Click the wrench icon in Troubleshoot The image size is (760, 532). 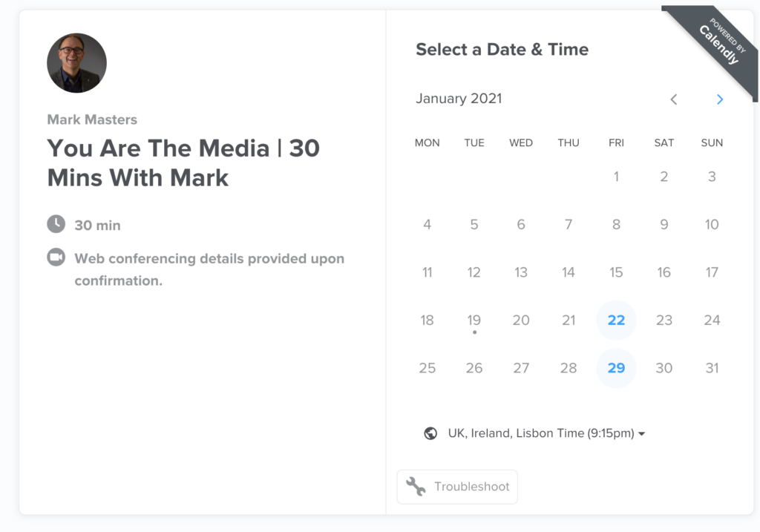coord(416,487)
